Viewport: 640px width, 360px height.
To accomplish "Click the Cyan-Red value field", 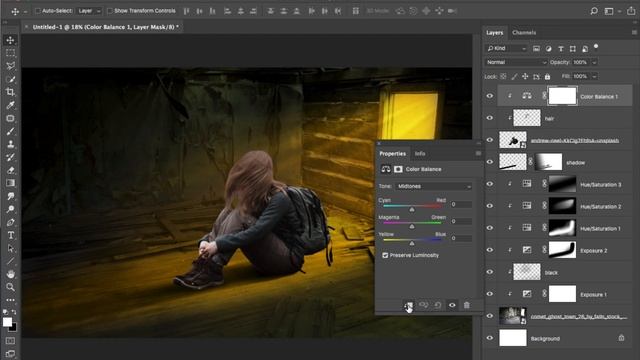I will (461, 204).
